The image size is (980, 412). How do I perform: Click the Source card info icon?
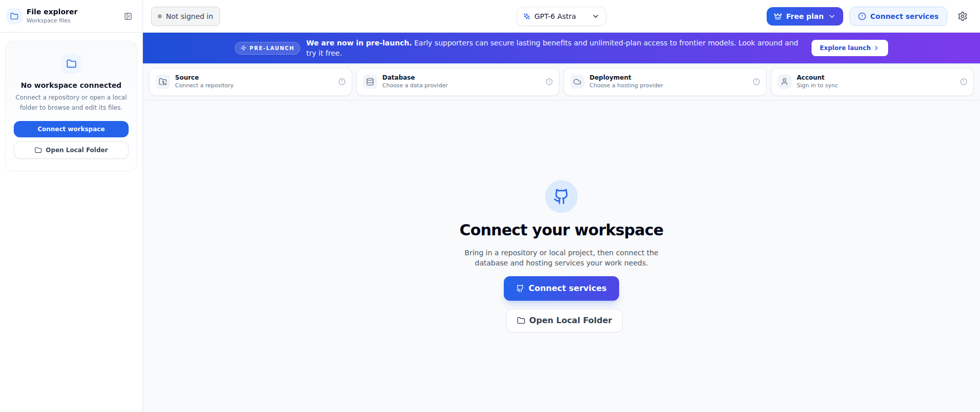pos(342,82)
